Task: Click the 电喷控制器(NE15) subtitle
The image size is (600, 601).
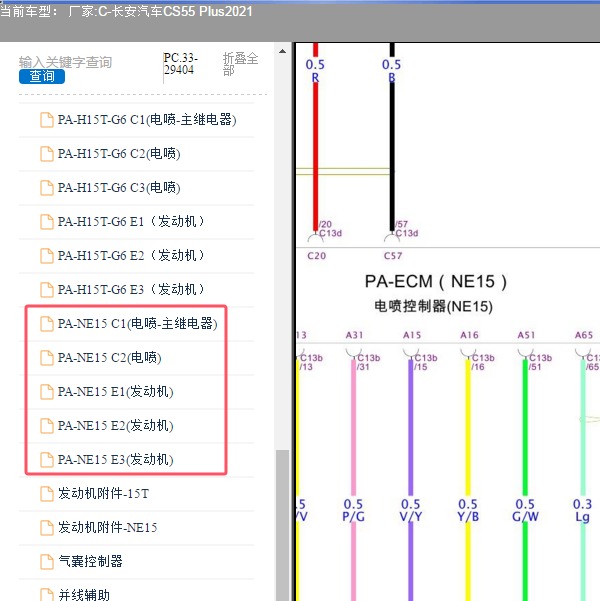Action: tap(433, 307)
